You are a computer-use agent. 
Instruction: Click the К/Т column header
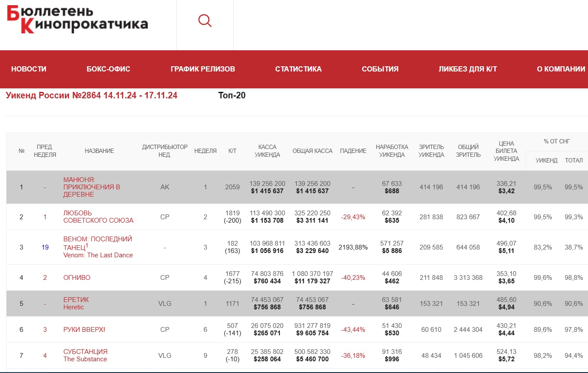click(x=232, y=151)
